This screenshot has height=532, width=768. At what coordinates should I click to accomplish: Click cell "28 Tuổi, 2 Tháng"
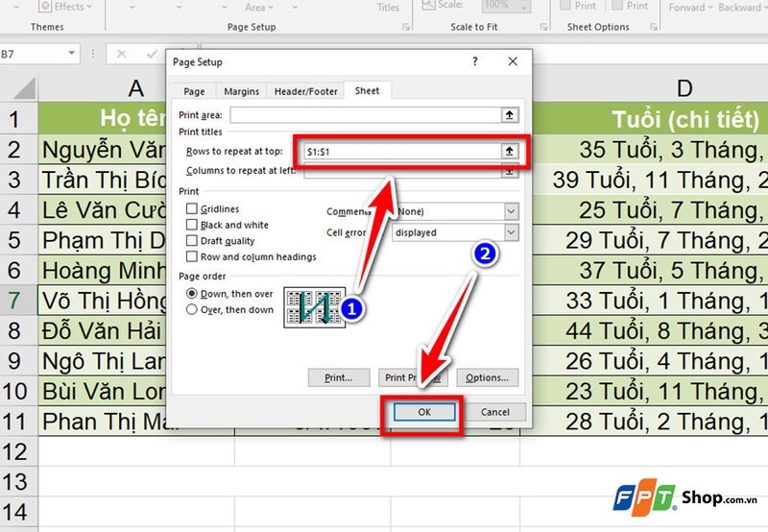click(x=650, y=422)
